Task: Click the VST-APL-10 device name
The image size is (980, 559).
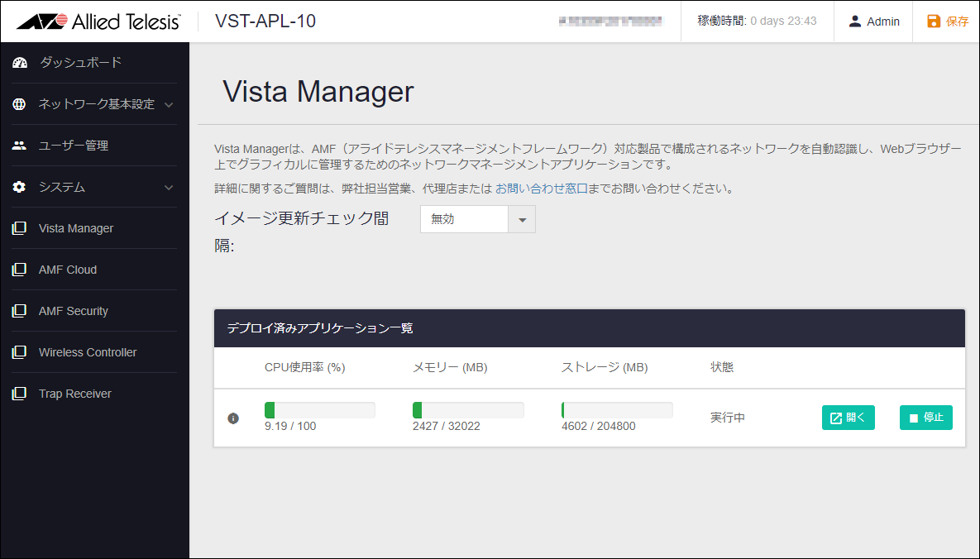Action: point(265,21)
